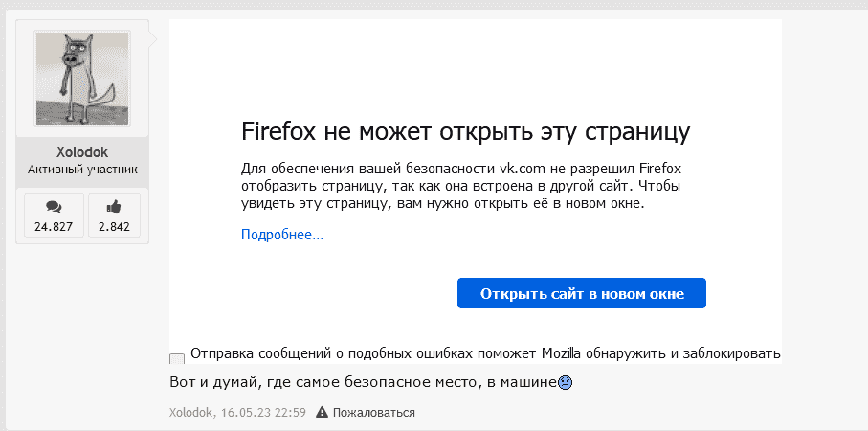Click the speech bubble messages icon
Image resolution: width=868 pixels, height=431 pixels.
(x=54, y=206)
